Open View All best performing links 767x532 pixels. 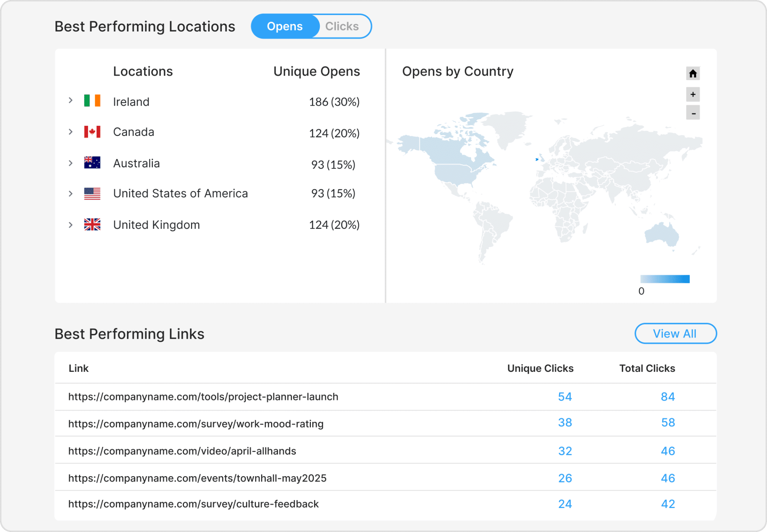click(675, 333)
